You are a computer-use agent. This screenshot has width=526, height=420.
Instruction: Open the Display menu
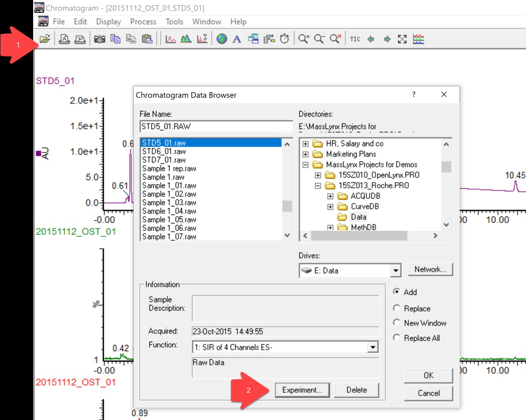108,22
